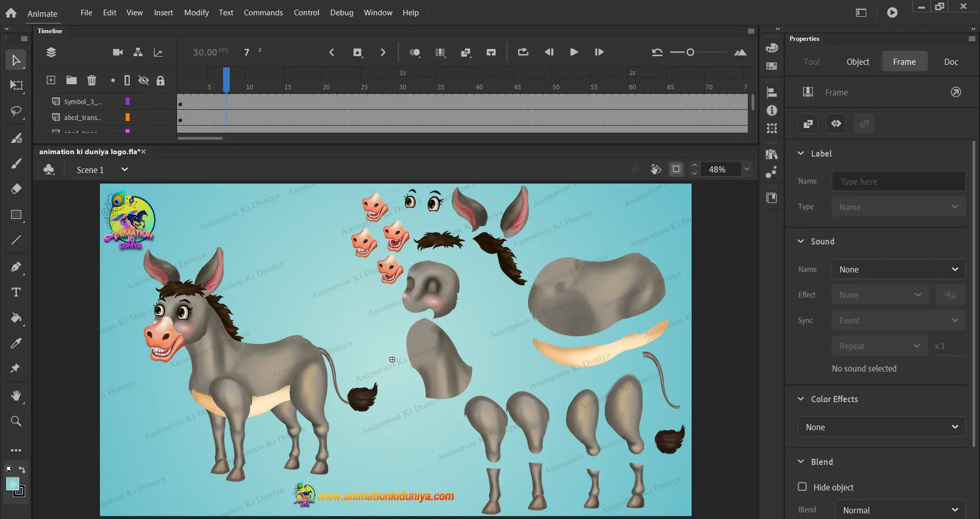The height and width of the screenshot is (519, 980).
Task: Switch to the Object properties tab
Action: click(x=857, y=62)
